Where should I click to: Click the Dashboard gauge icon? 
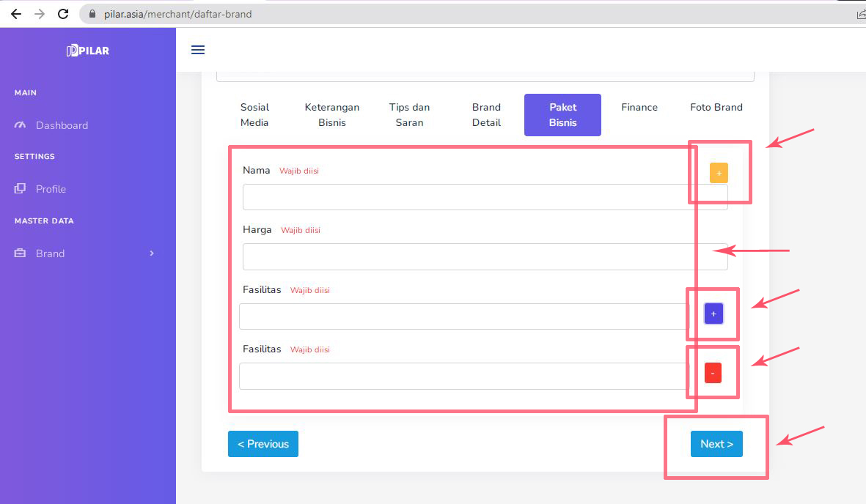pos(21,125)
